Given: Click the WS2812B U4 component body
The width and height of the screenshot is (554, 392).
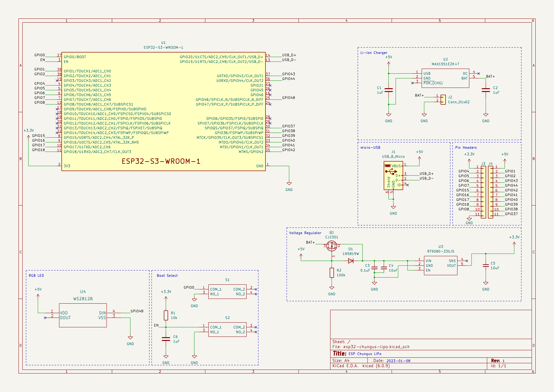Looking at the screenshot, I should pos(83,315).
